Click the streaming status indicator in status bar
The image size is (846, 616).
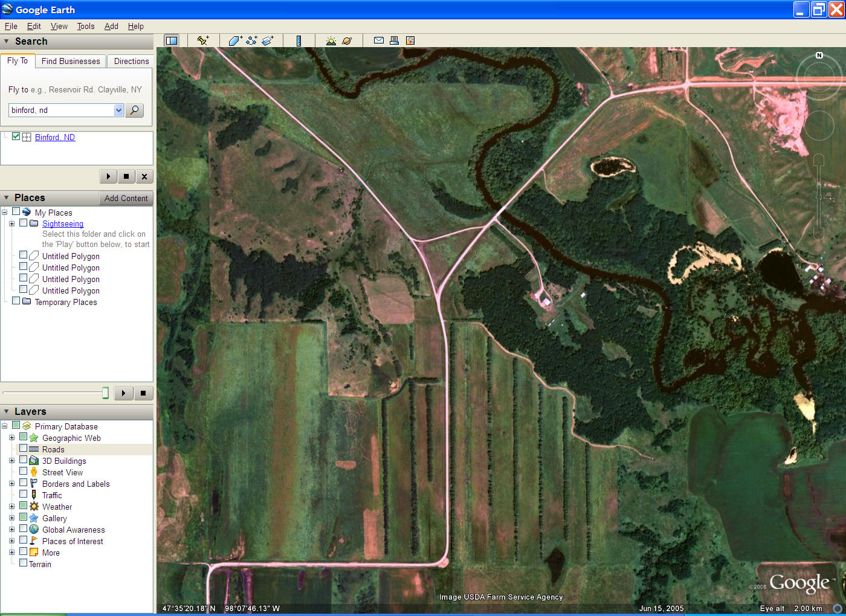click(838, 608)
